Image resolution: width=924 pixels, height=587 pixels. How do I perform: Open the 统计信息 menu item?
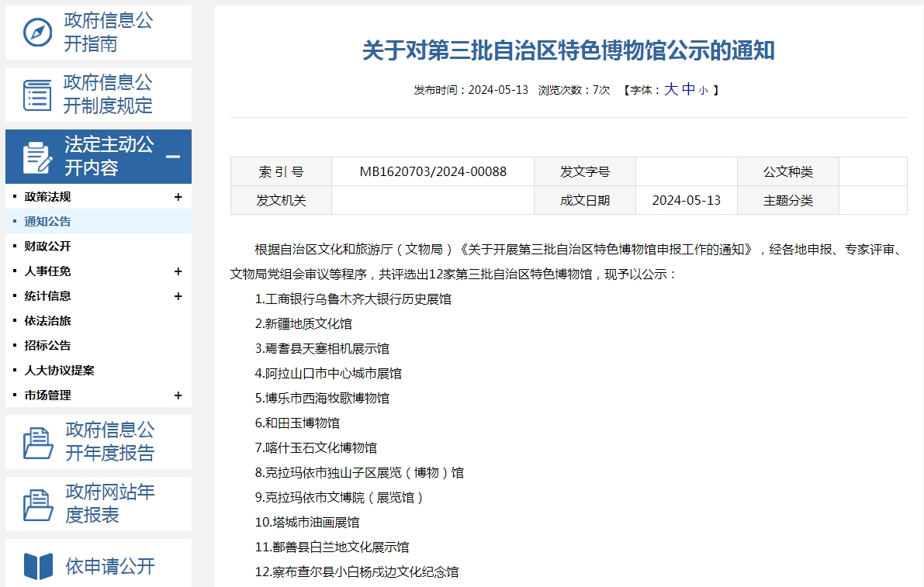[x=47, y=296]
